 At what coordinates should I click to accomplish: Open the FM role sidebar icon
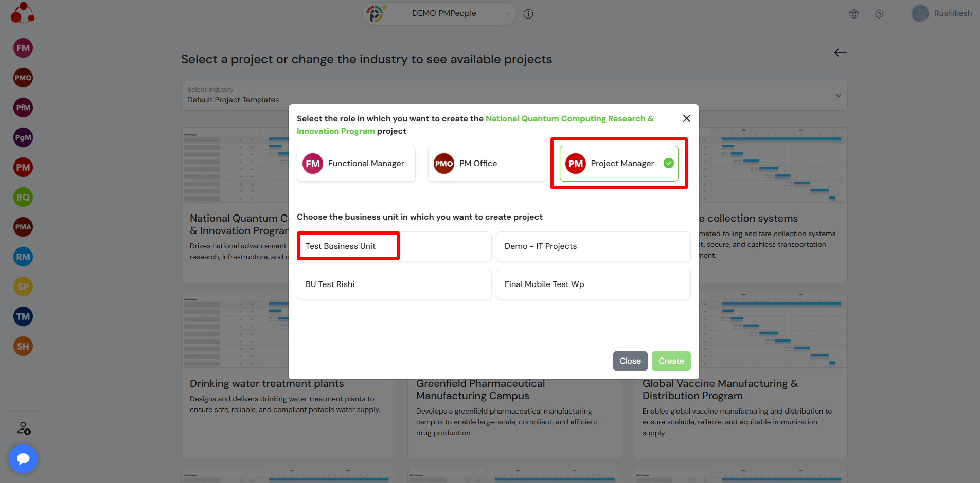pyautogui.click(x=23, y=48)
